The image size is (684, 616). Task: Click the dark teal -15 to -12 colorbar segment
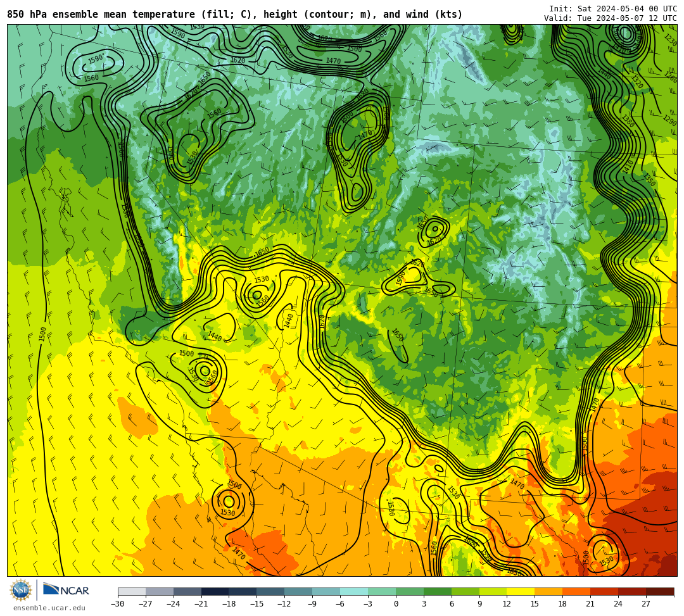click(270, 591)
